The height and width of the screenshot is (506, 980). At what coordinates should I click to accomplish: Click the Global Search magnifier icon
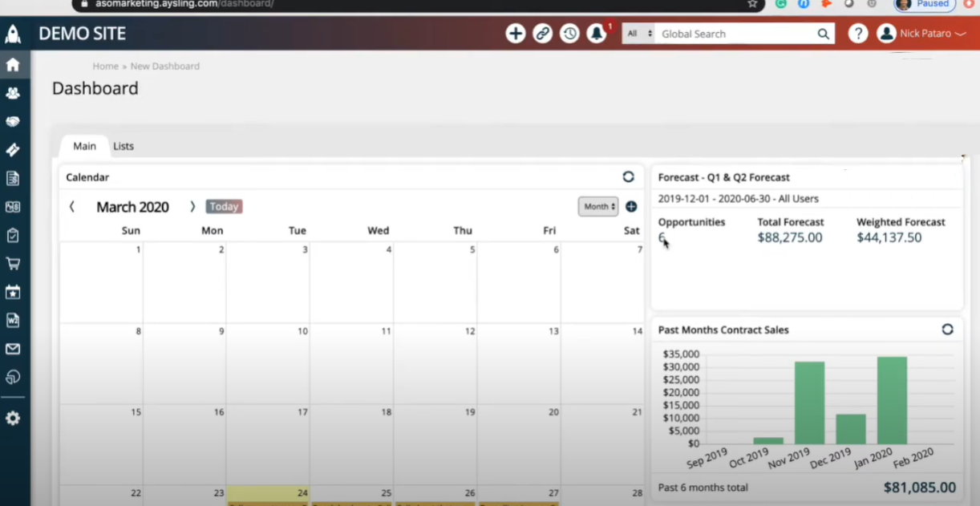823,34
